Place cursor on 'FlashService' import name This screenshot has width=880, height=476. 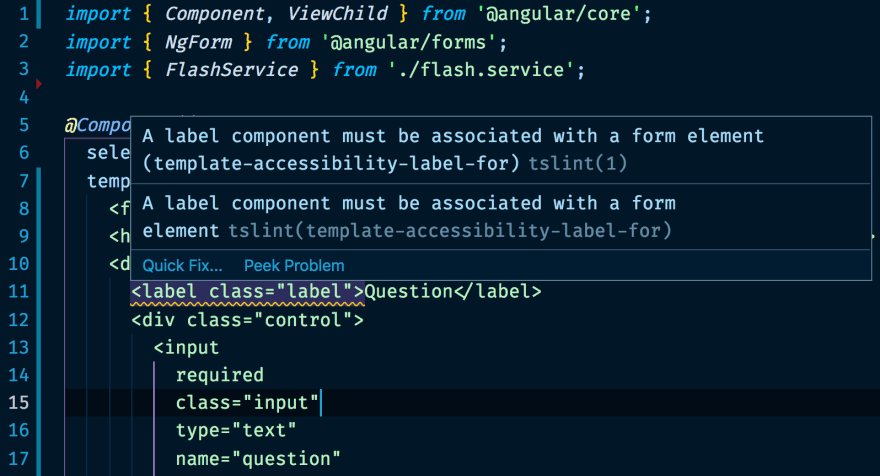tap(231, 70)
